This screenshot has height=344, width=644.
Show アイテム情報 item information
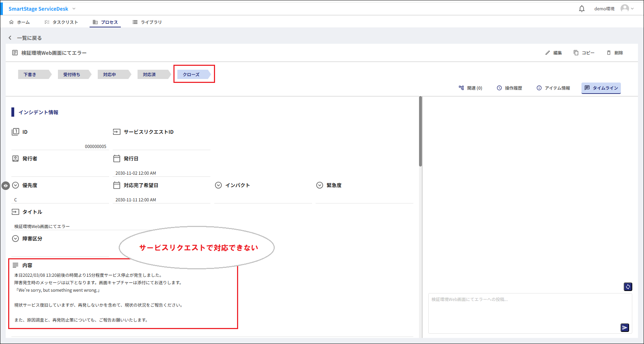pyautogui.click(x=553, y=88)
